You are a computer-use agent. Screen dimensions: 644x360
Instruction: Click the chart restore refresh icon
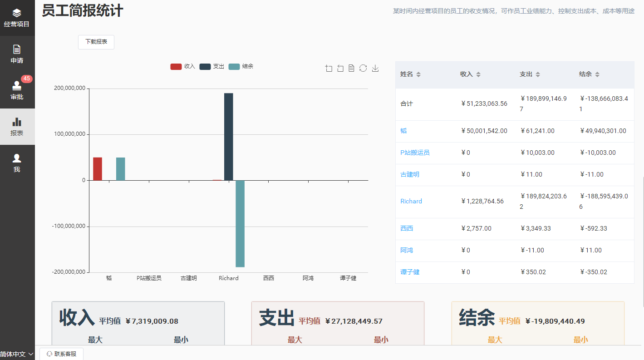[363, 68]
